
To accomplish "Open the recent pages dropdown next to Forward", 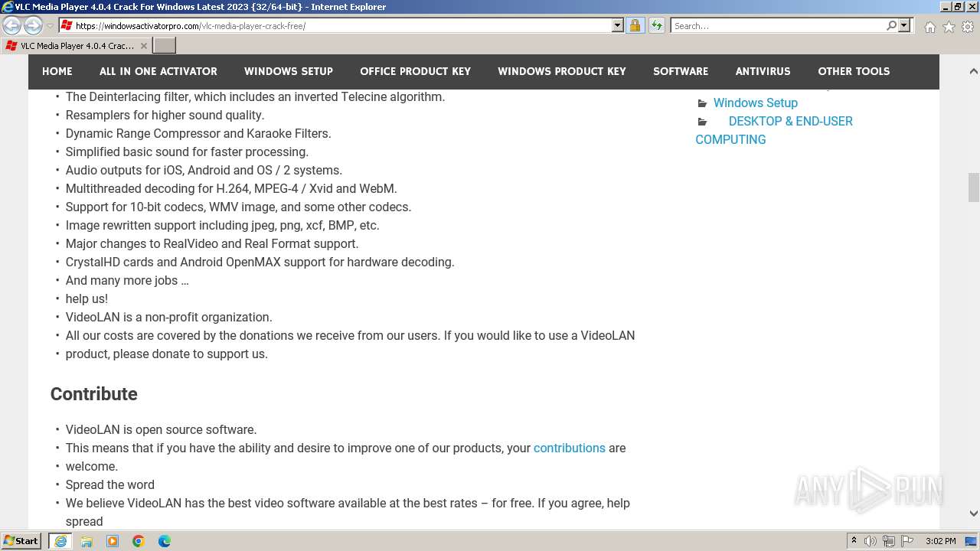I will (x=50, y=25).
